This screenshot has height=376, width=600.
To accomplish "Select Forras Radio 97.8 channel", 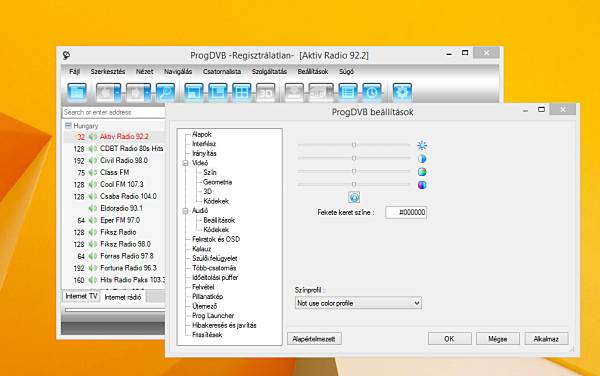I will point(127,256).
